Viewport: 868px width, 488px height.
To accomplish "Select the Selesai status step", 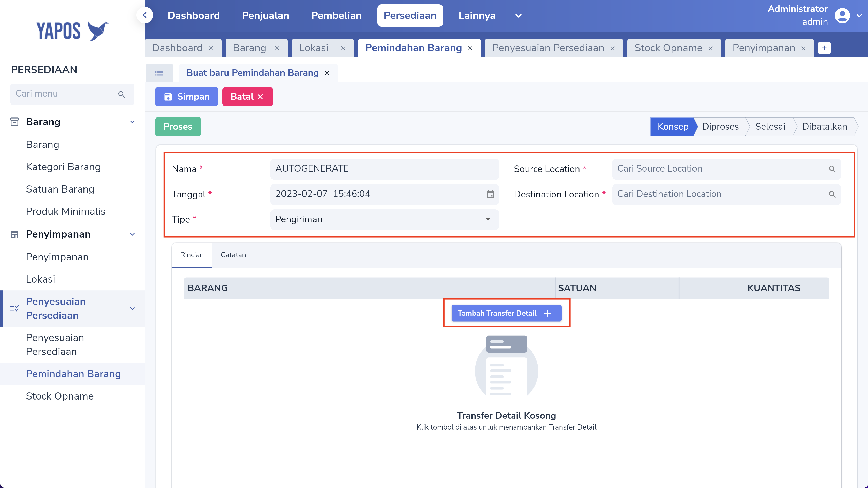I will point(770,127).
